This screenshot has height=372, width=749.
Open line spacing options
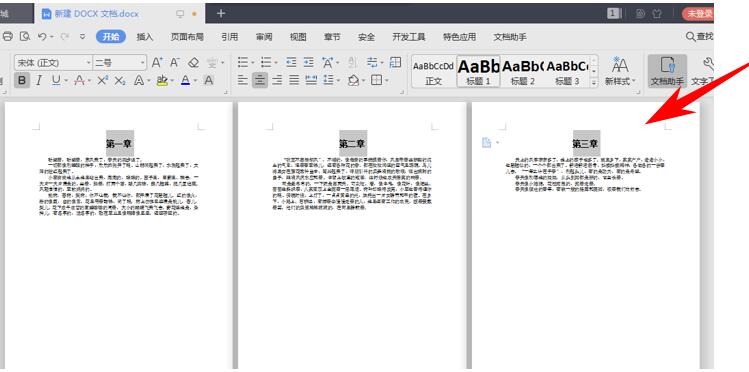coord(328,80)
